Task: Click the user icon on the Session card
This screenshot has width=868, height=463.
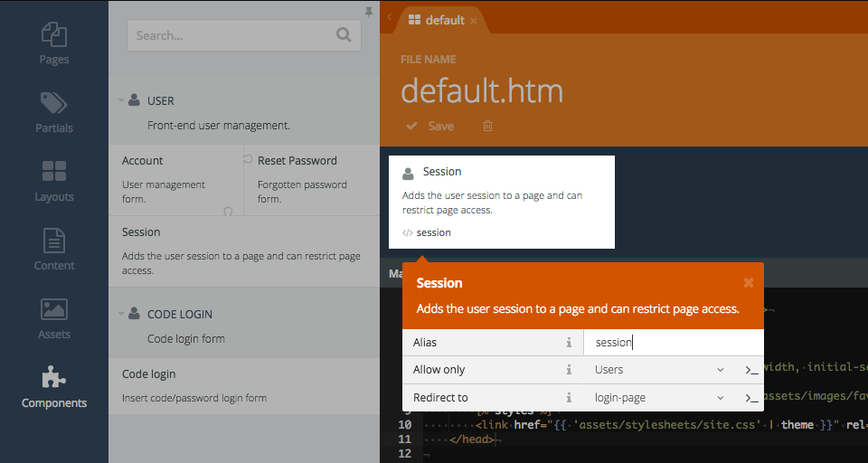Action: tap(408, 174)
